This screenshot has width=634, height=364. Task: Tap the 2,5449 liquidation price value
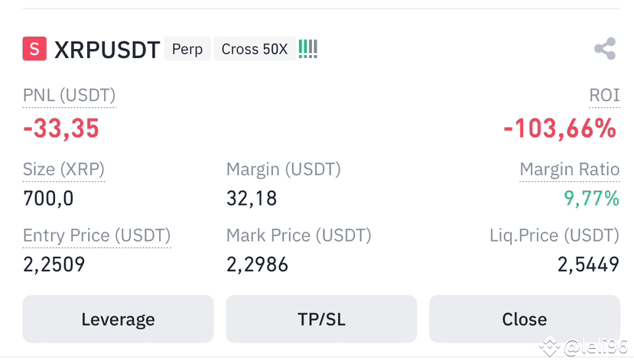pyautogui.click(x=588, y=265)
